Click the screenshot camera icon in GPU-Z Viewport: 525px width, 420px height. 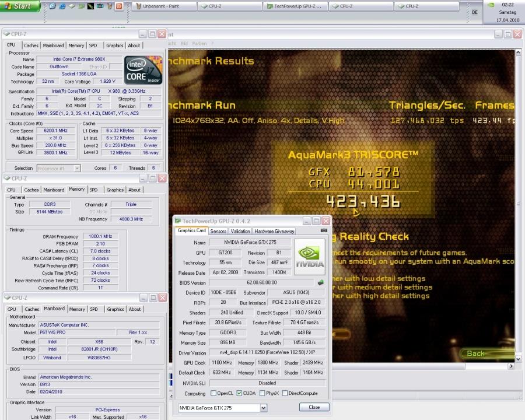tap(324, 230)
